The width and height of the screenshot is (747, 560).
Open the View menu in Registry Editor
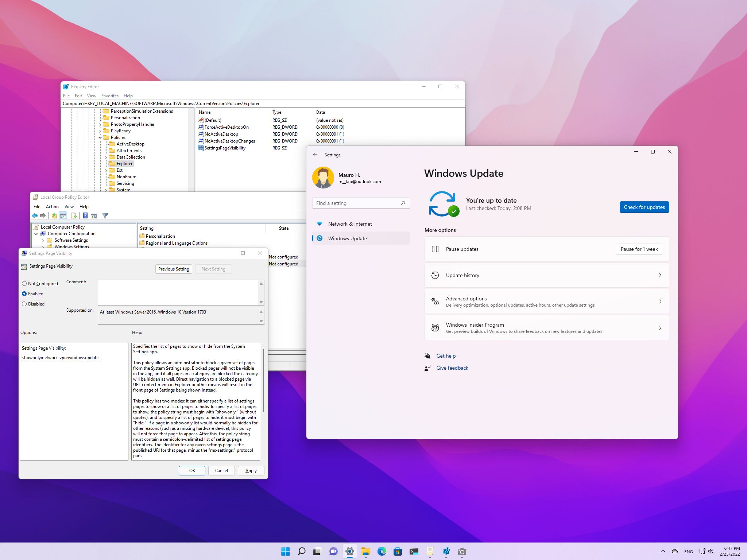tap(90, 95)
